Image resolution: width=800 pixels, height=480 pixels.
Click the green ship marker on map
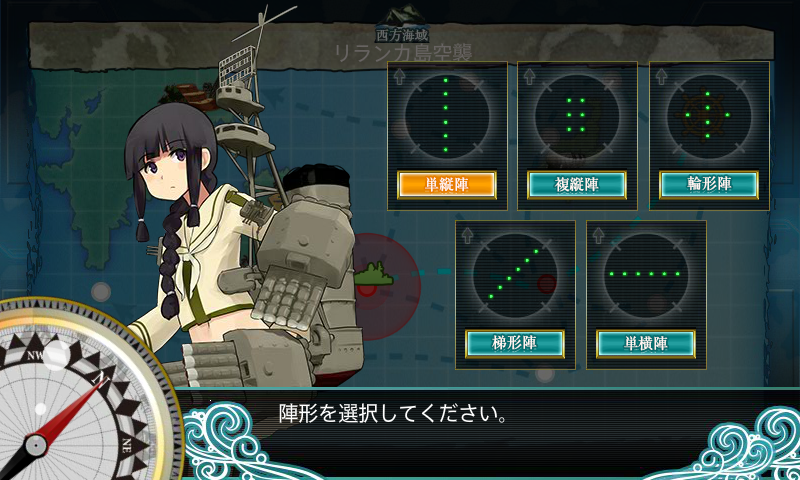[x=374, y=275]
